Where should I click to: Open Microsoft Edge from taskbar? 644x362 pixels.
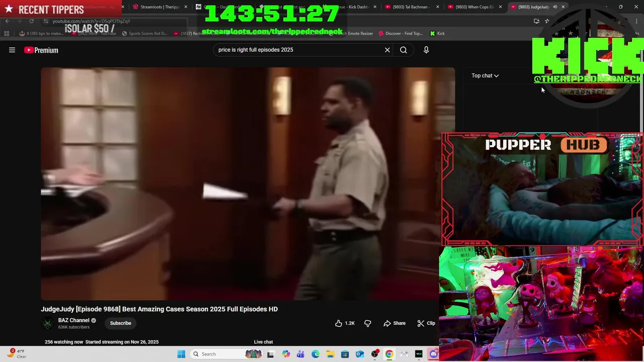pyautogui.click(x=315, y=354)
